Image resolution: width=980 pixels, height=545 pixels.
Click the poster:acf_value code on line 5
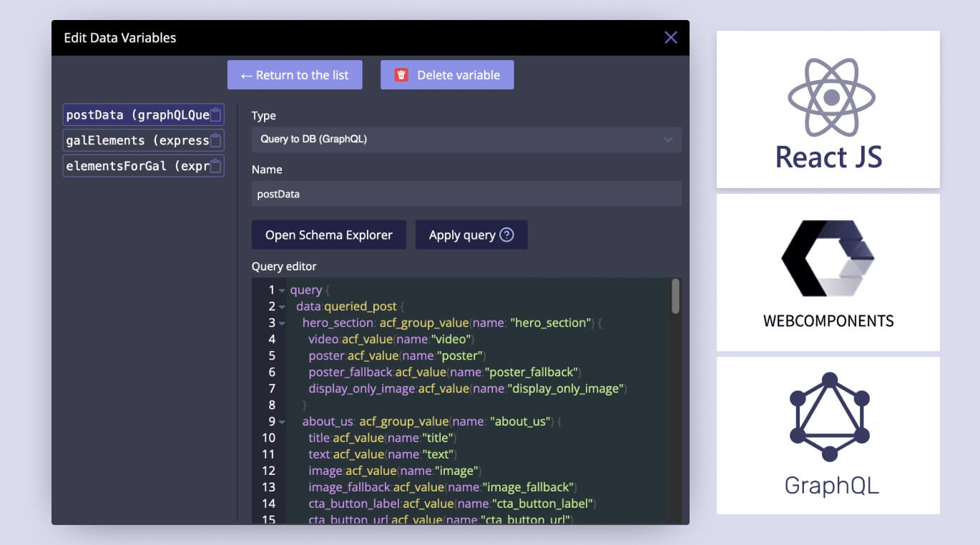pos(398,355)
